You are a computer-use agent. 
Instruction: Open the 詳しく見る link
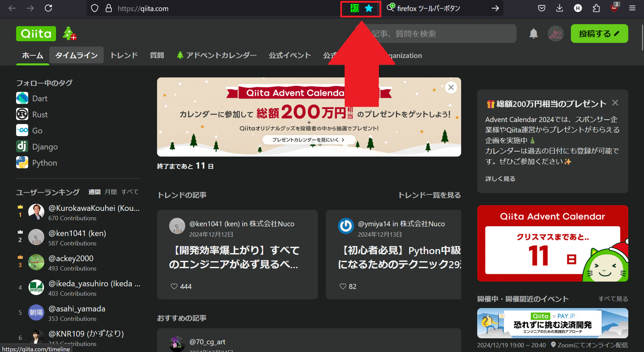[500, 179]
